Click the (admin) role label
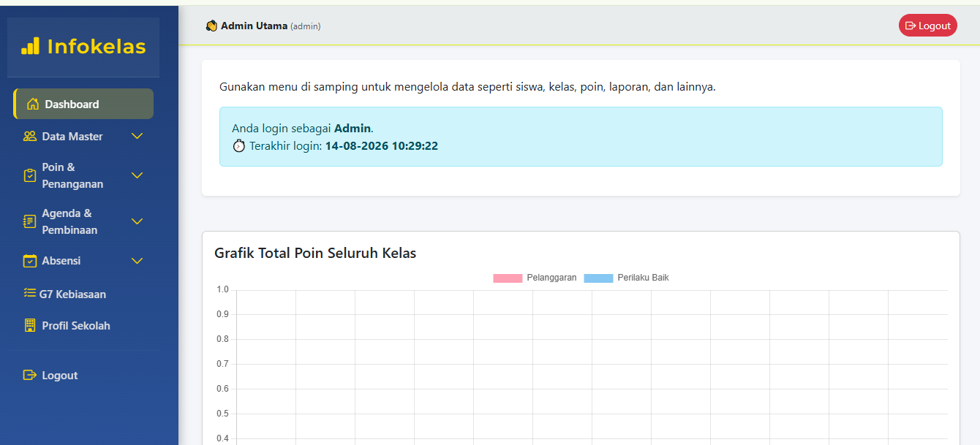Image resolution: width=980 pixels, height=445 pixels. 306,26
